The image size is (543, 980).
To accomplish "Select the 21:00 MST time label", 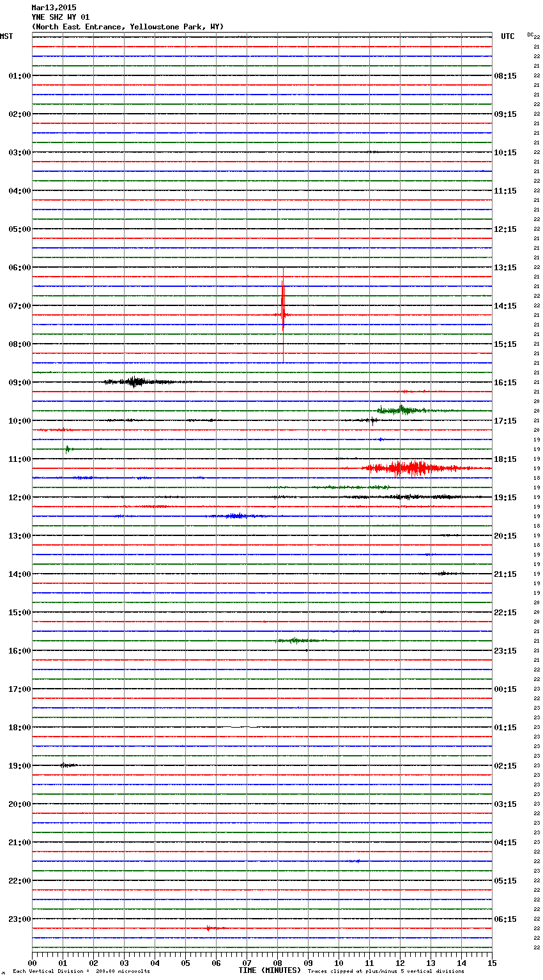I will pos(19,843).
